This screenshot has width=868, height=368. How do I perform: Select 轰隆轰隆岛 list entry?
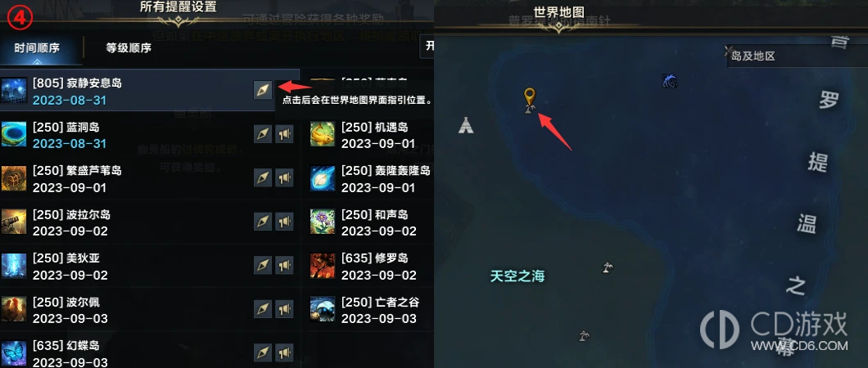click(371, 178)
